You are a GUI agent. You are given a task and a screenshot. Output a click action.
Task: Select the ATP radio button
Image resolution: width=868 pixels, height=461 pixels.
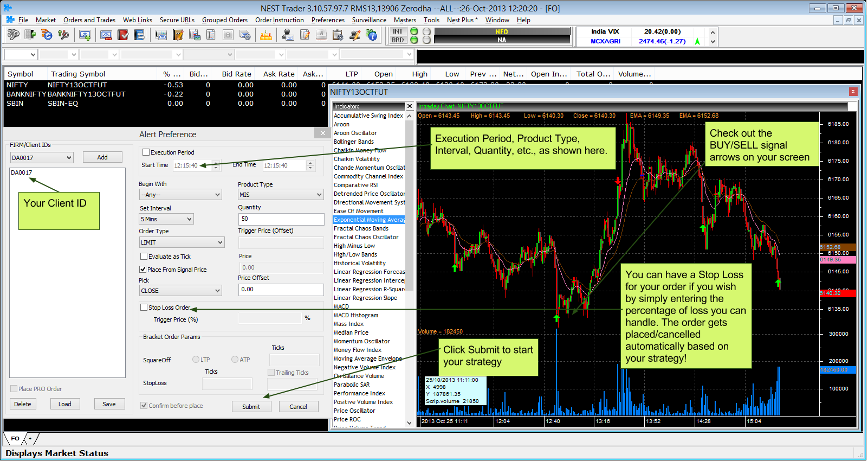tap(235, 360)
